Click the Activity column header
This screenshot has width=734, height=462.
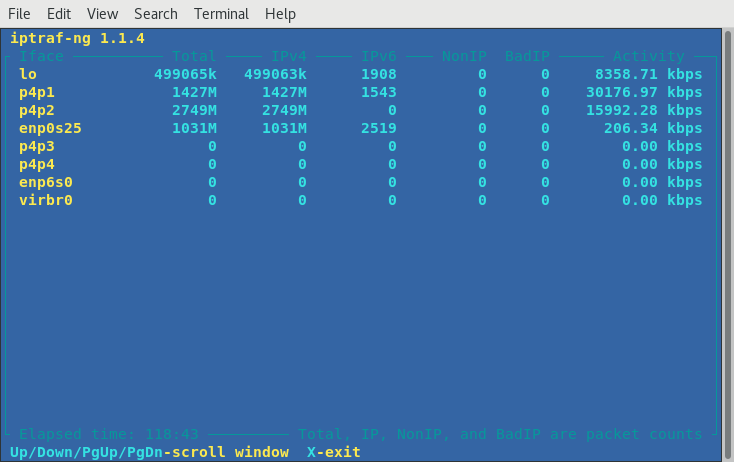649,56
